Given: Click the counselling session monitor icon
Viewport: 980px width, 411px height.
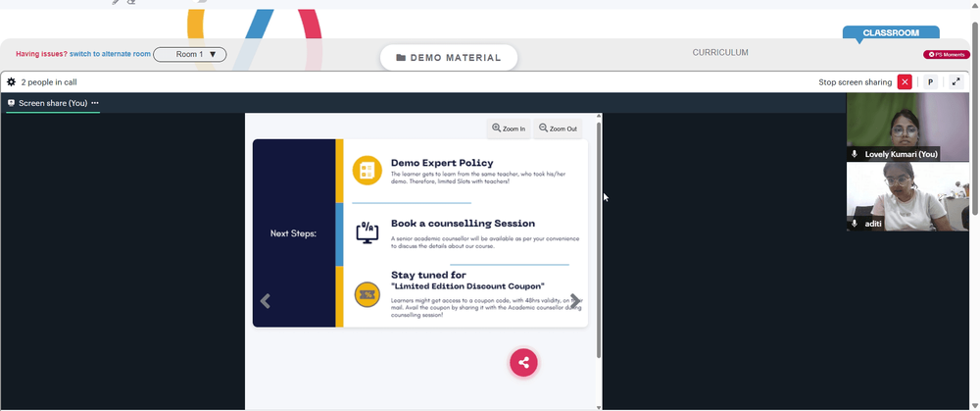Looking at the screenshot, I should pyautogui.click(x=367, y=232).
